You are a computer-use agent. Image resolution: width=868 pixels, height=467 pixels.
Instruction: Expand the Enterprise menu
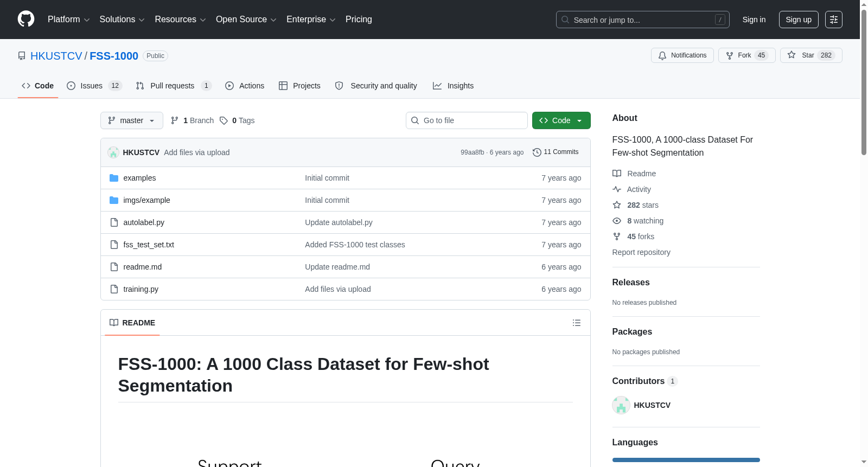tap(311, 20)
